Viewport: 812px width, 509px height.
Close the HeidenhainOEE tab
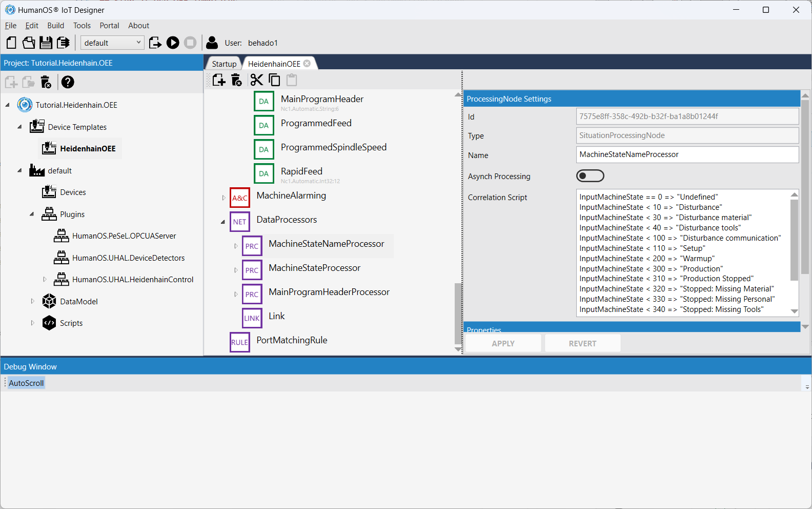(307, 64)
